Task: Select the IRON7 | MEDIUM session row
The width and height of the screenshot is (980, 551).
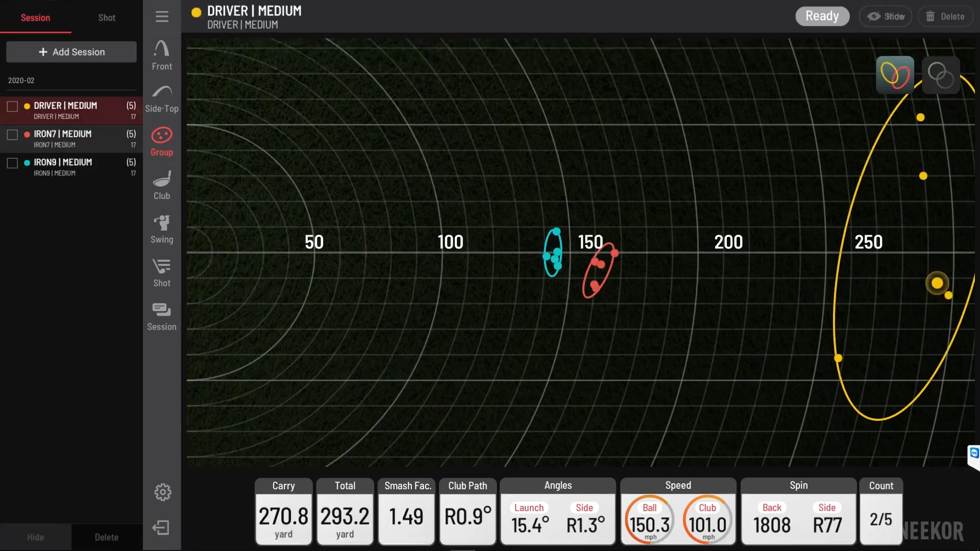Action: coord(71,139)
